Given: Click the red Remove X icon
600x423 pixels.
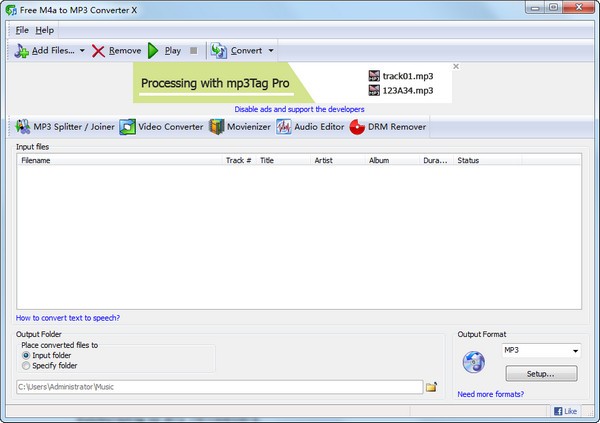Looking at the screenshot, I should click(x=99, y=50).
